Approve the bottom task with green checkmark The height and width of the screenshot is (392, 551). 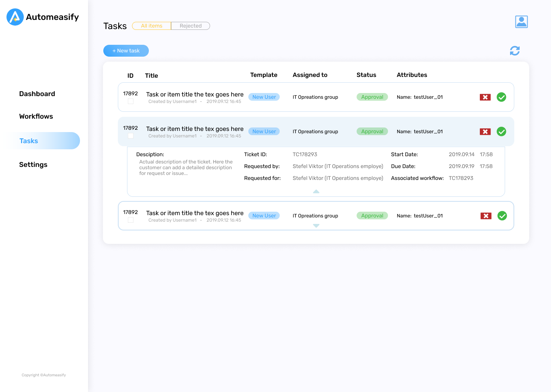(x=502, y=216)
